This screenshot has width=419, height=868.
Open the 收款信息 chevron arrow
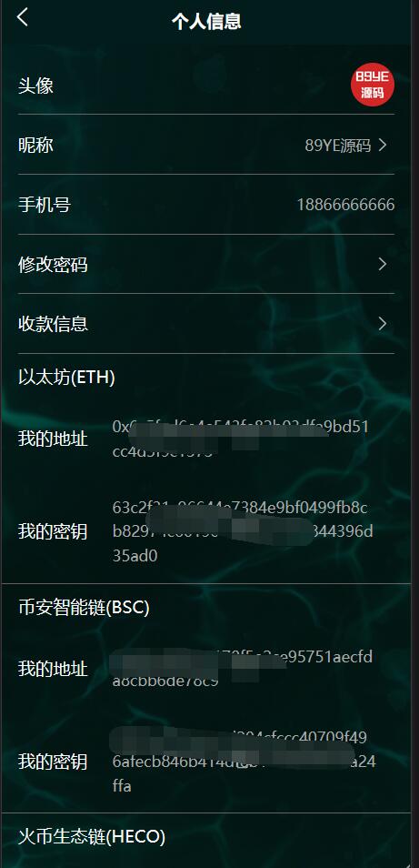coord(383,323)
